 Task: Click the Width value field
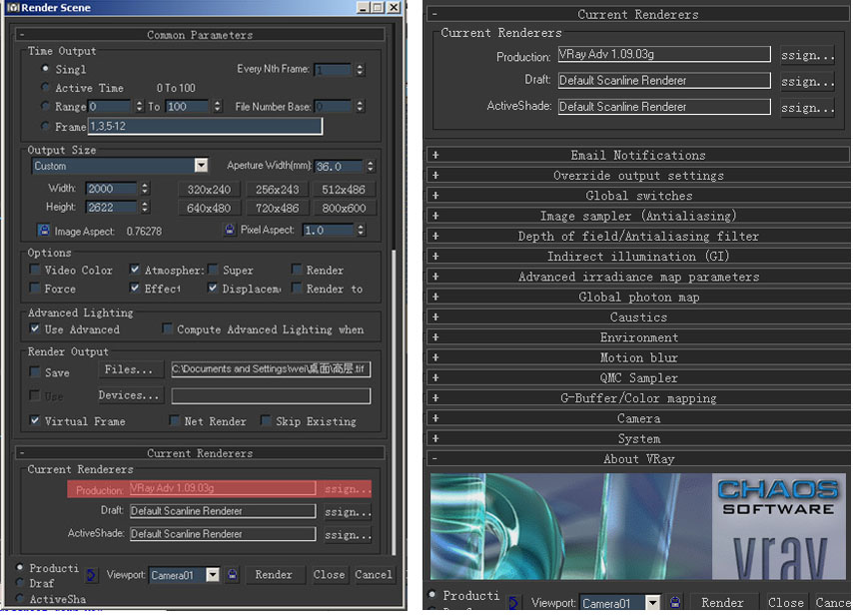click(x=111, y=188)
